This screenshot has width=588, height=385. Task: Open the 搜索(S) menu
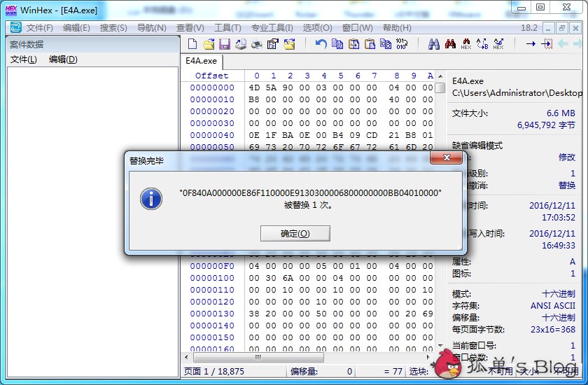click(x=113, y=28)
